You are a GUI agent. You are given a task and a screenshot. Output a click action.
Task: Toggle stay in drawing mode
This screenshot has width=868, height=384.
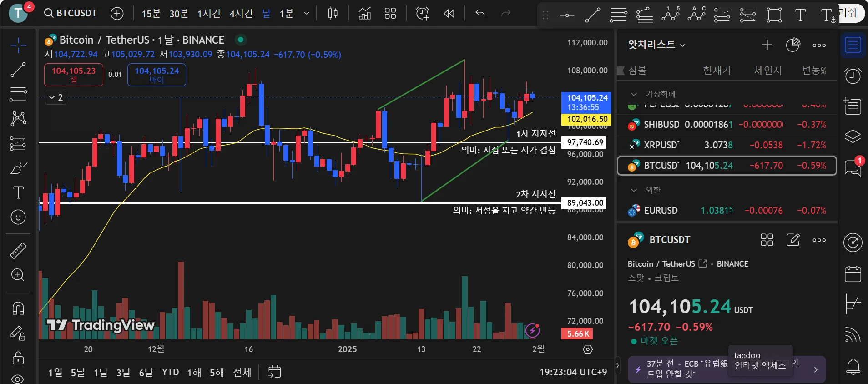click(x=18, y=333)
